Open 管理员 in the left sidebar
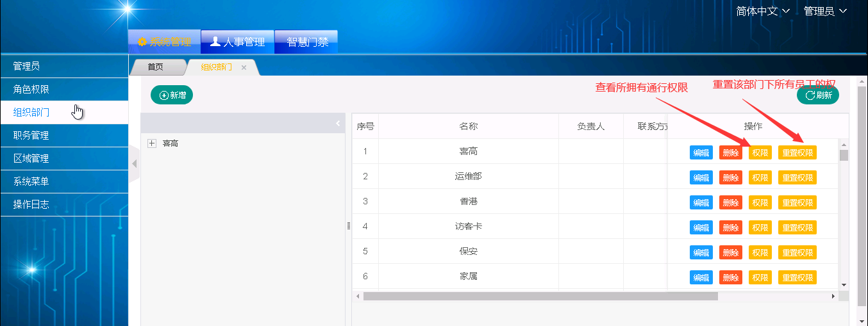Viewport: 868px width, 326px height. coord(64,66)
